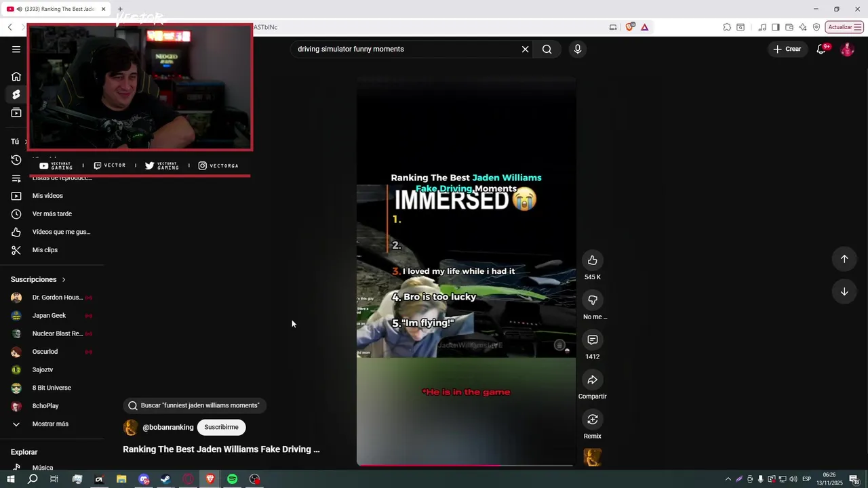868x488 pixels.
Task: Expand the Suscripciones section chevron
Action: [64, 279]
